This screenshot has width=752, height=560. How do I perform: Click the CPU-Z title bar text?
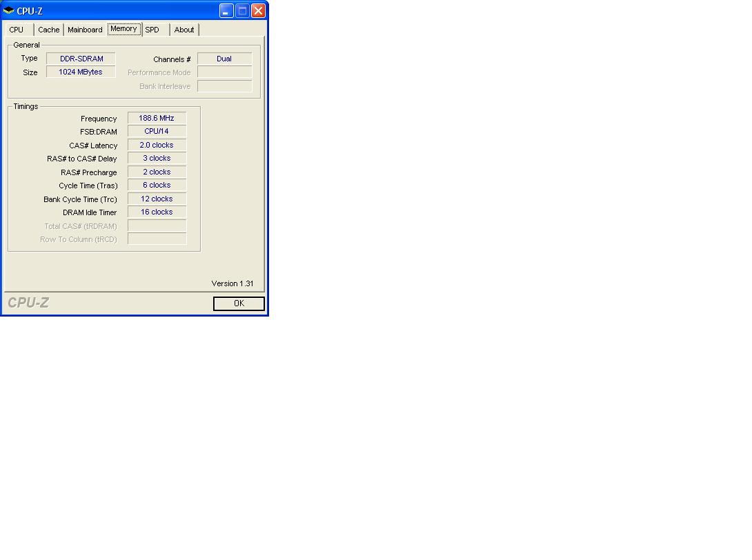[x=30, y=11]
